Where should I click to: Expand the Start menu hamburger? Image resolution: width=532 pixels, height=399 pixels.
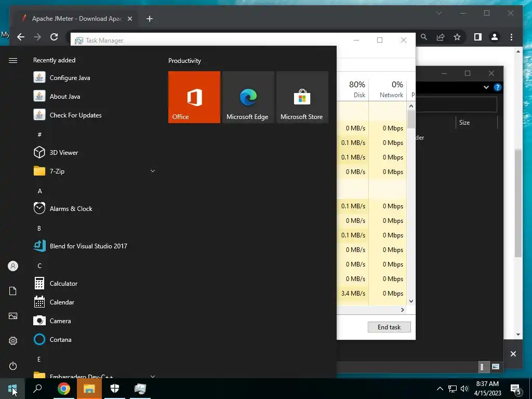coord(13,60)
